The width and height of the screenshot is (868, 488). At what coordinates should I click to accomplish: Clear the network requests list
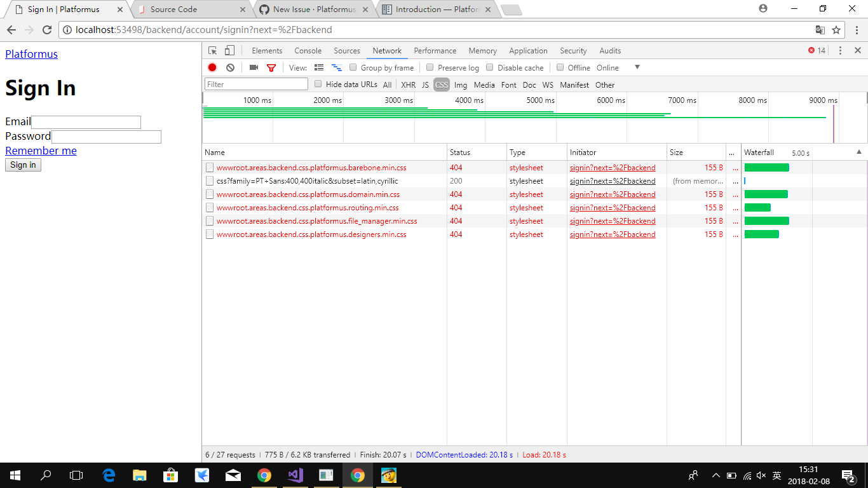pyautogui.click(x=230, y=67)
